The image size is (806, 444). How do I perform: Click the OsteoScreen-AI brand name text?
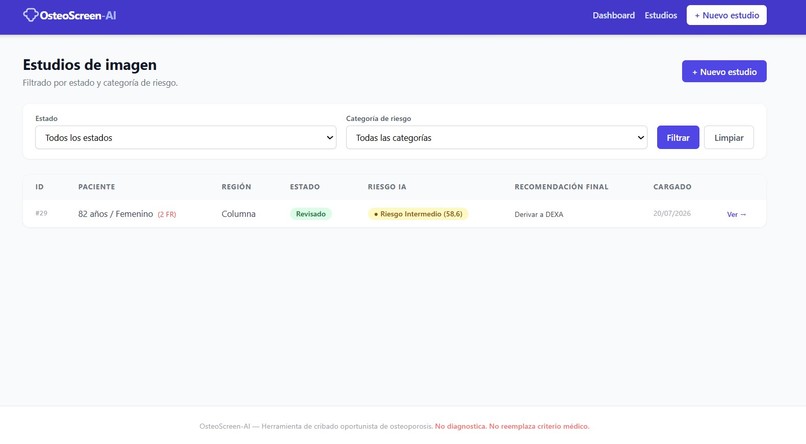coord(78,15)
